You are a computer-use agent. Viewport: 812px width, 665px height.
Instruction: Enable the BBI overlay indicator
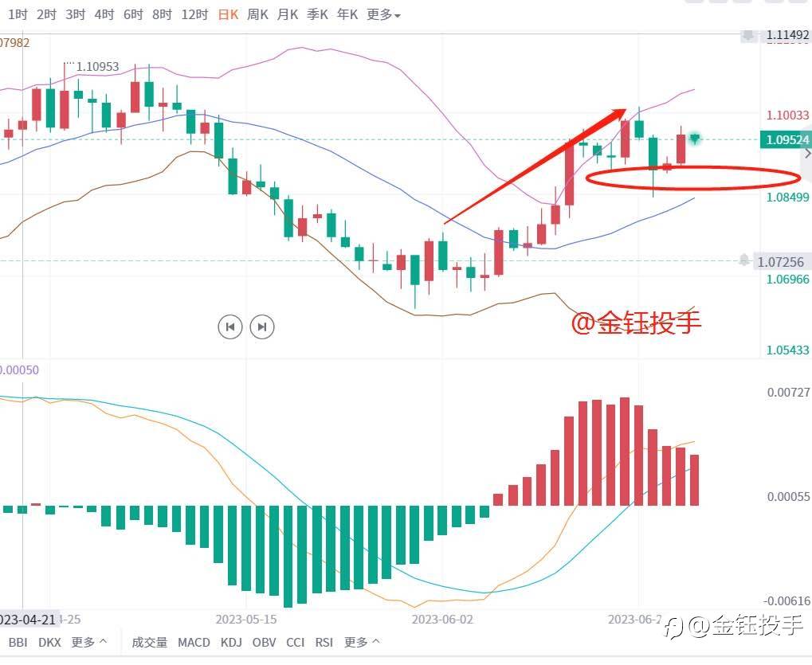17,642
